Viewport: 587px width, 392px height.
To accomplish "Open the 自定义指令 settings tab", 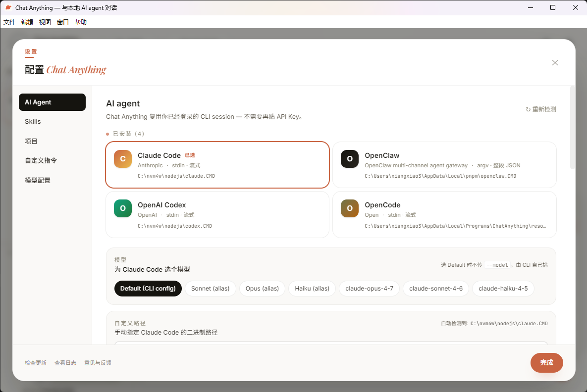I will 52,160.
